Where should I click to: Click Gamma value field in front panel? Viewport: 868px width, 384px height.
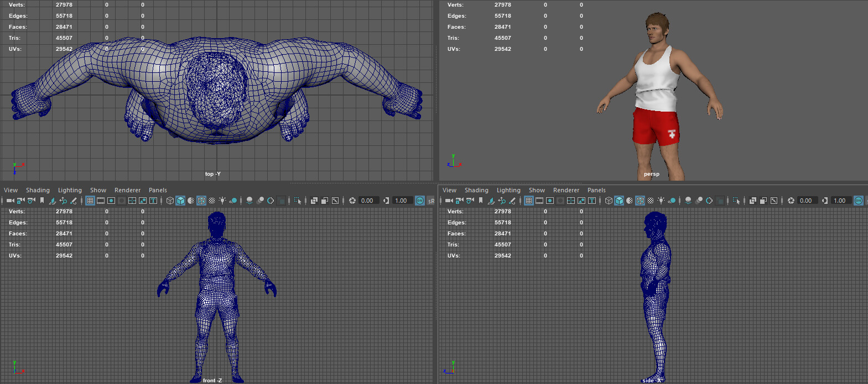pos(402,201)
